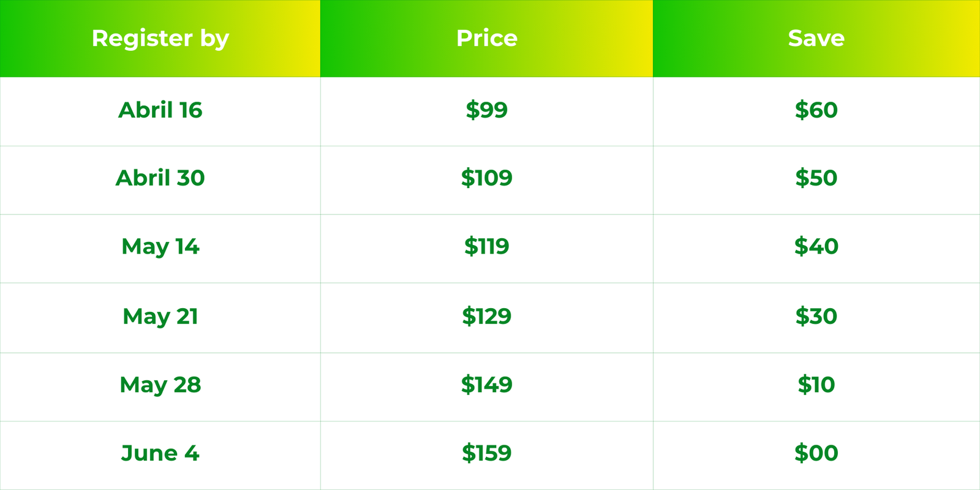
Task: Select the May 14 date cell
Action: coord(160,249)
